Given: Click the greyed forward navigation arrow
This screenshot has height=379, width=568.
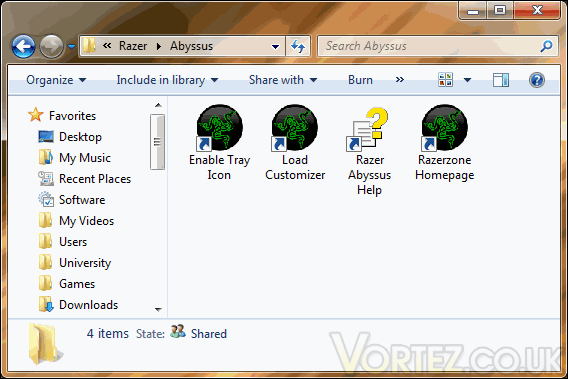Looking at the screenshot, I should pyautogui.click(x=51, y=46).
